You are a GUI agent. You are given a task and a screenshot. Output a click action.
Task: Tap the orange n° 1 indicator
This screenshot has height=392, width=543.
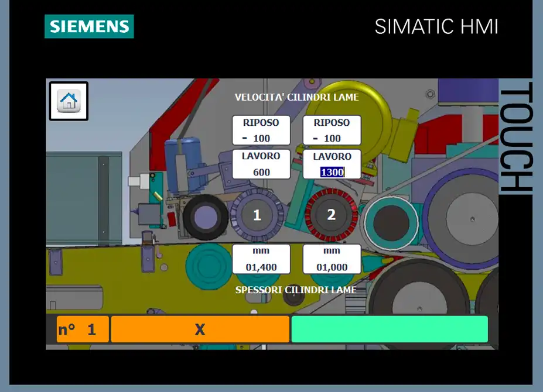[83, 329]
